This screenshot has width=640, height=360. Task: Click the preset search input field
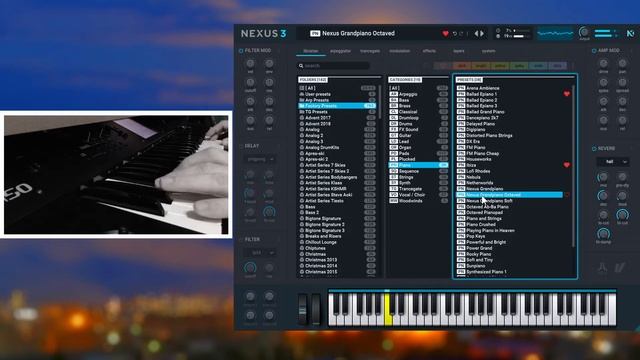(x=333, y=66)
